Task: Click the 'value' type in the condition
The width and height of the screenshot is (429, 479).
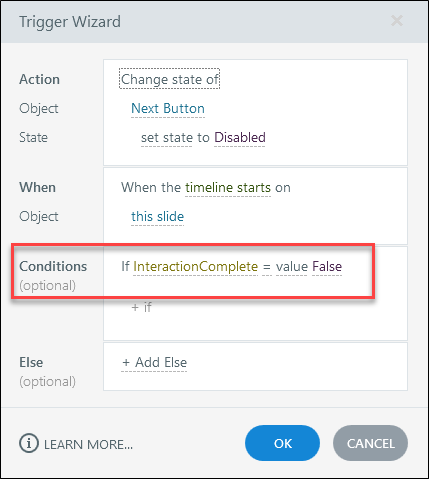Action: pos(292,267)
